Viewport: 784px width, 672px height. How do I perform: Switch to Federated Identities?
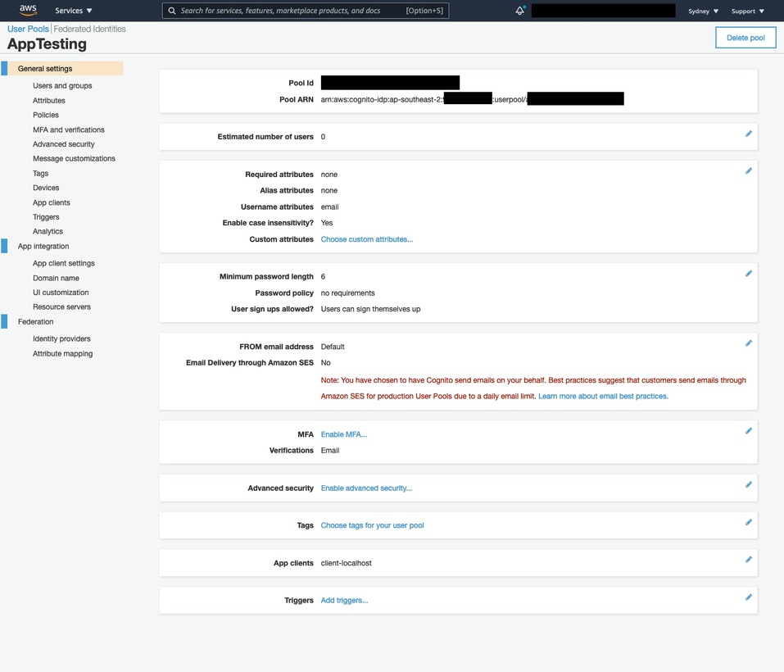point(89,29)
